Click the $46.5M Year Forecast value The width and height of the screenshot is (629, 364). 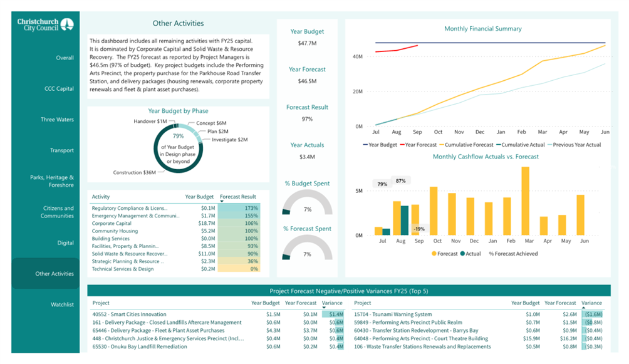click(307, 81)
